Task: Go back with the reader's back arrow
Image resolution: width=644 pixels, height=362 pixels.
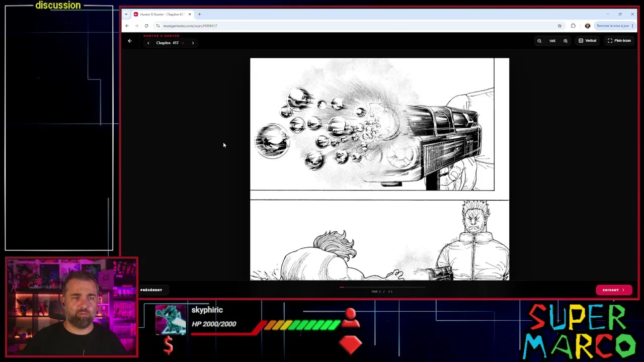Action: click(130, 41)
